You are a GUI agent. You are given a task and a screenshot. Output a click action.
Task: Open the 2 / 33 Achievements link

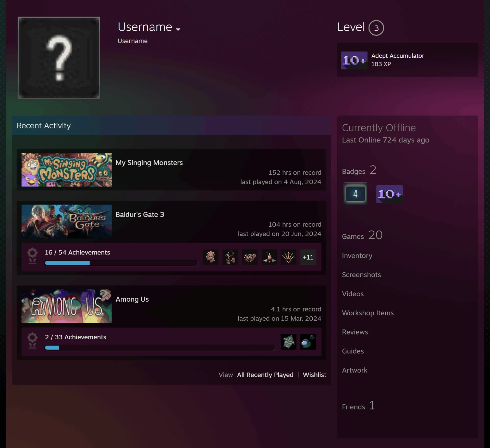76,337
